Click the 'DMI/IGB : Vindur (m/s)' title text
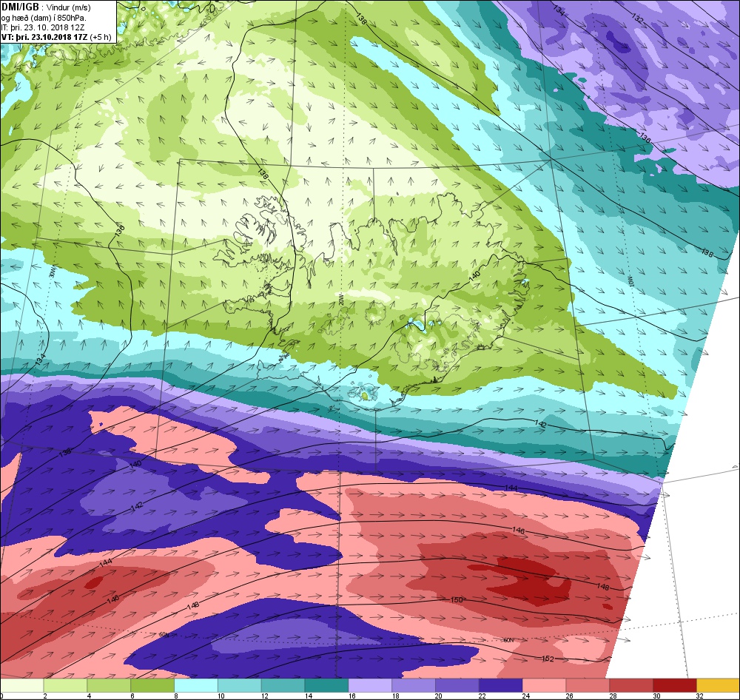Screen dimensions: 740x700 click(x=46, y=7)
